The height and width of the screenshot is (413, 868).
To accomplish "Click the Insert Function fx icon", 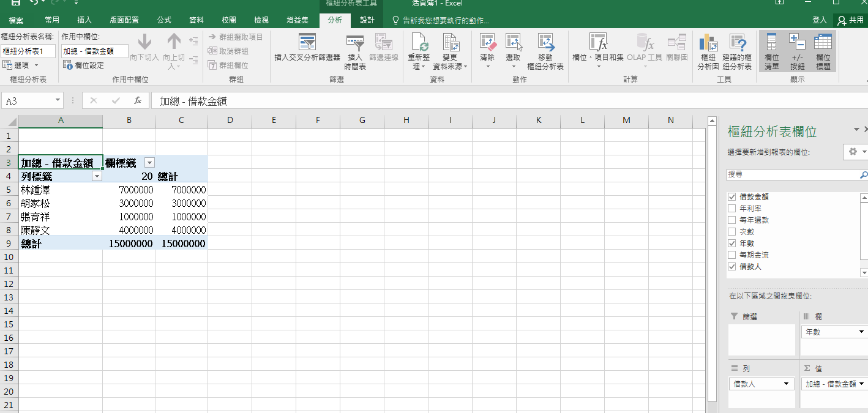I will (x=138, y=100).
